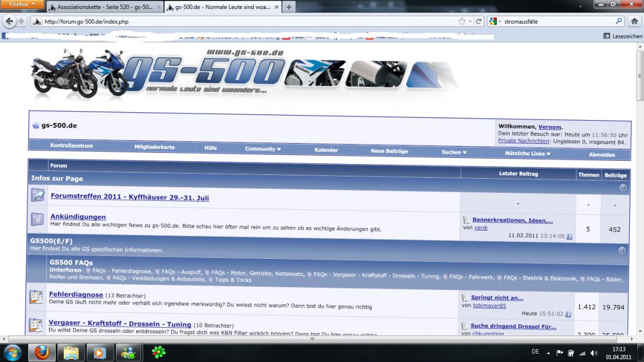Image resolution: width=644 pixels, height=362 pixels.
Task: Click the bookmark star in the address bar
Action: coord(463,21)
